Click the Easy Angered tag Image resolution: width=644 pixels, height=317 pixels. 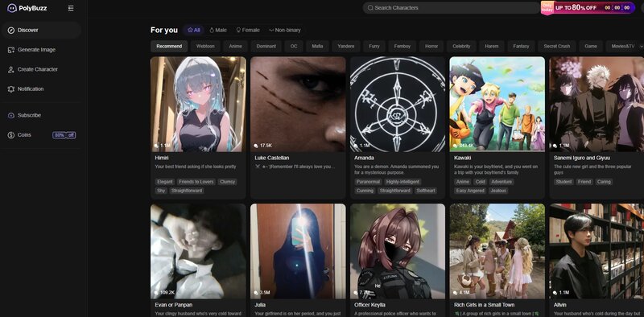point(470,191)
